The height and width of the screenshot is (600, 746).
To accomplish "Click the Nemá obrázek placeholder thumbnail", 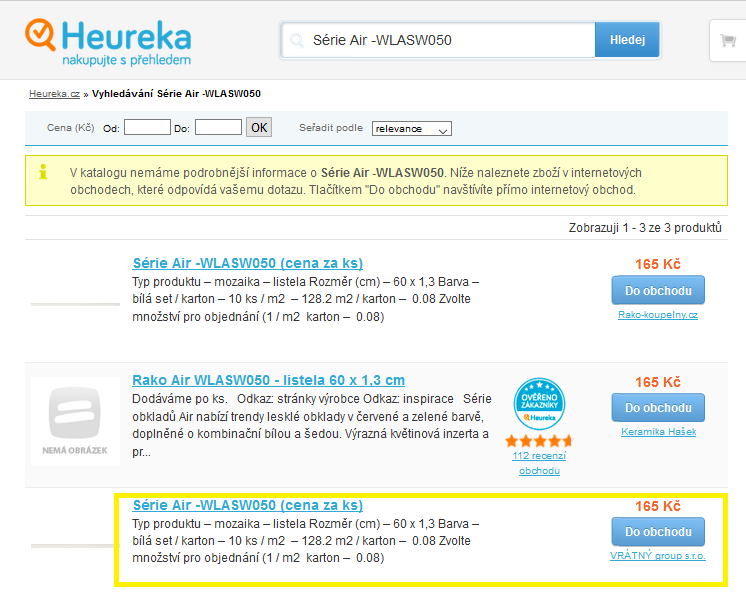I will coord(75,421).
